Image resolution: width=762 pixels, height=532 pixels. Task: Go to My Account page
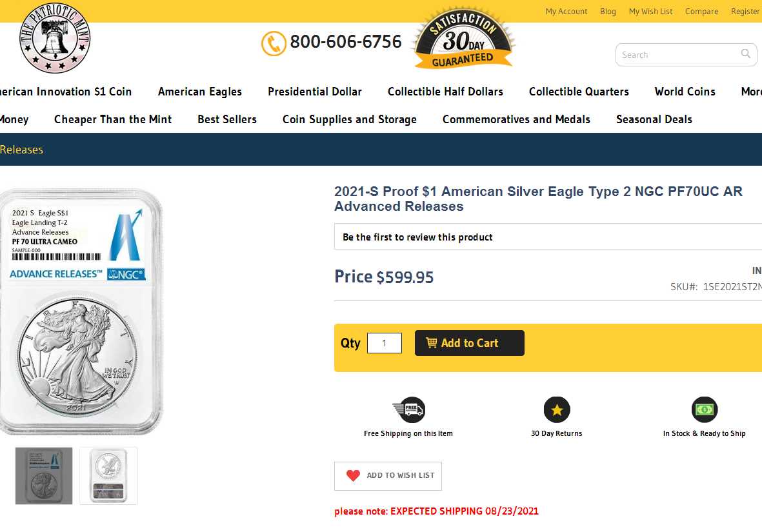tap(566, 12)
